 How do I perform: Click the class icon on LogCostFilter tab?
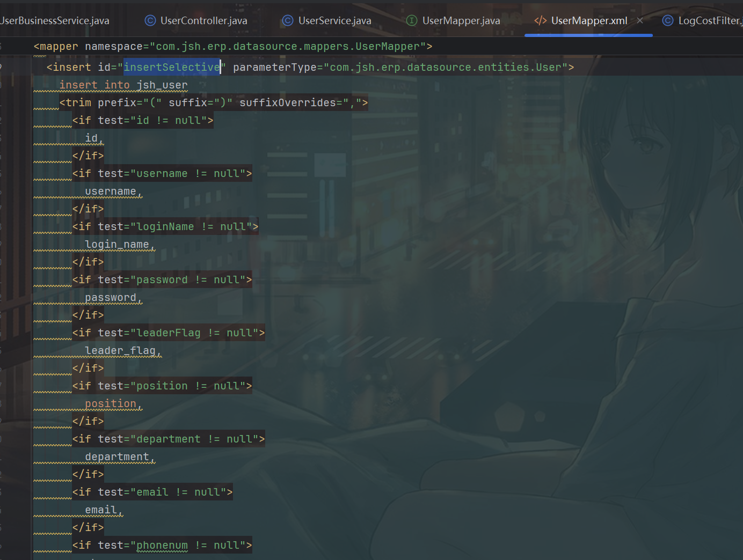coord(668,20)
